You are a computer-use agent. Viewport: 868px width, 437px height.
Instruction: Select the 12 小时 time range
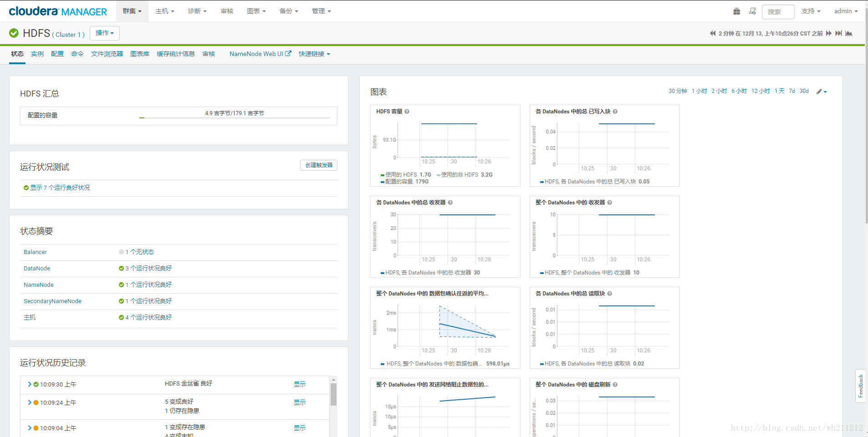(x=761, y=91)
